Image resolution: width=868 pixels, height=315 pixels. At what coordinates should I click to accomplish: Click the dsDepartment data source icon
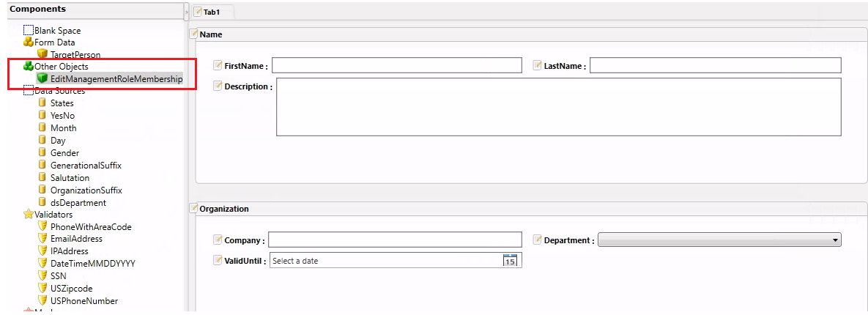pyautogui.click(x=42, y=202)
